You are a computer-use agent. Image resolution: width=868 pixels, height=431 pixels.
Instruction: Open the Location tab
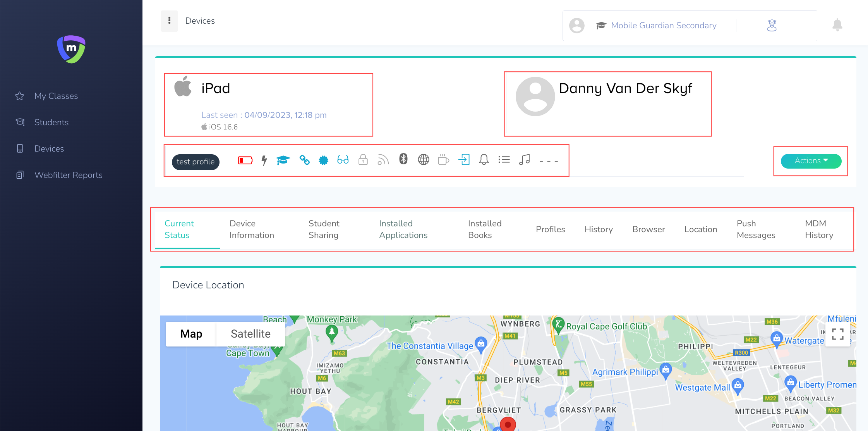(701, 229)
